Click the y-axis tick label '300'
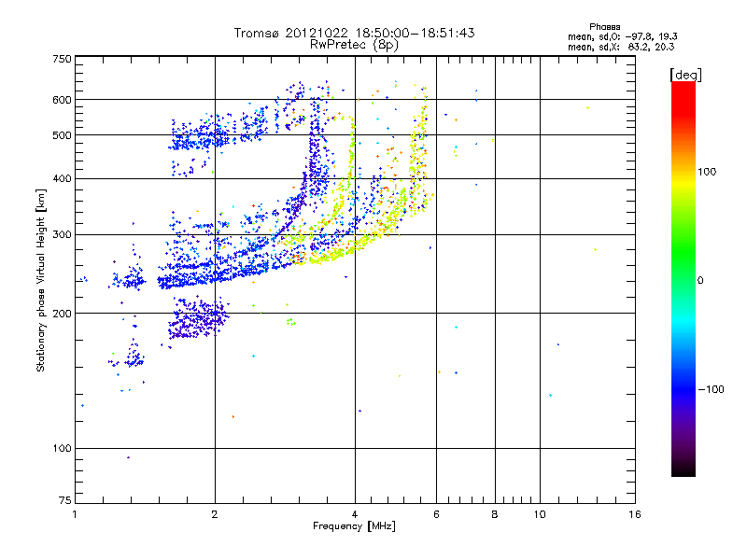The image size is (747, 560). pyautogui.click(x=62, y=235)
